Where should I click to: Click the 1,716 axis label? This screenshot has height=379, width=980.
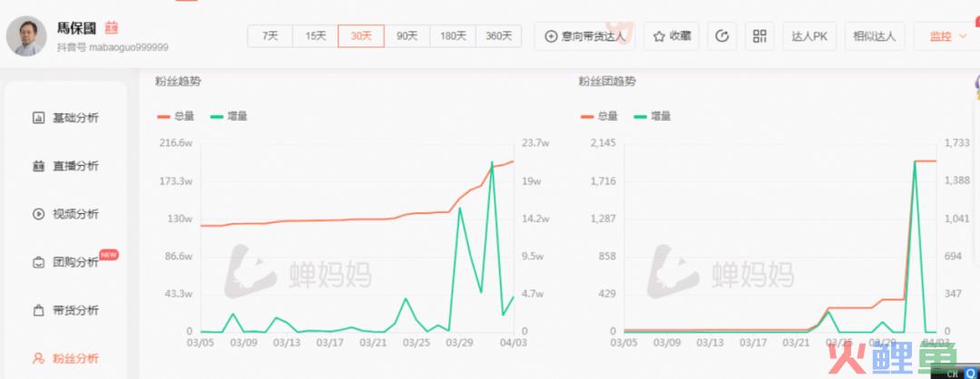pos(603,181)
